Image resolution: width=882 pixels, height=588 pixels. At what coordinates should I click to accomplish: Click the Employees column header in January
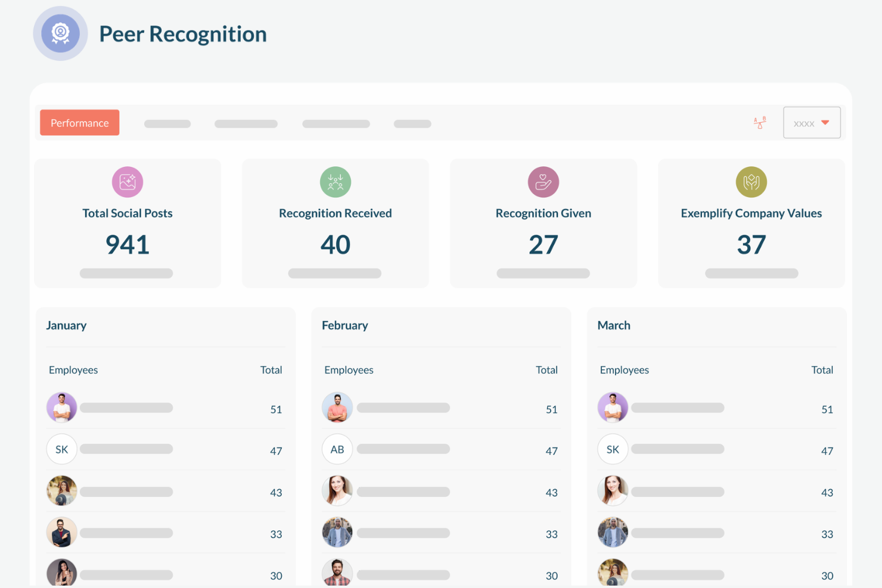click(x=73, y=369)
